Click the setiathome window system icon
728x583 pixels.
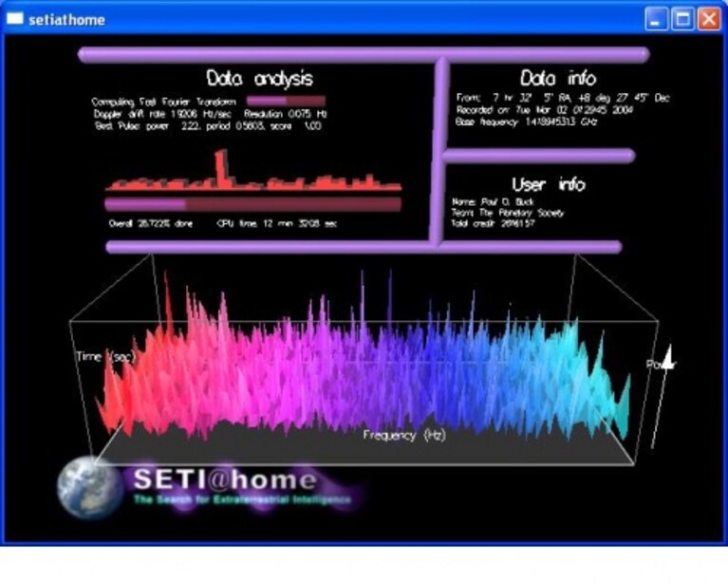[14, 19]
